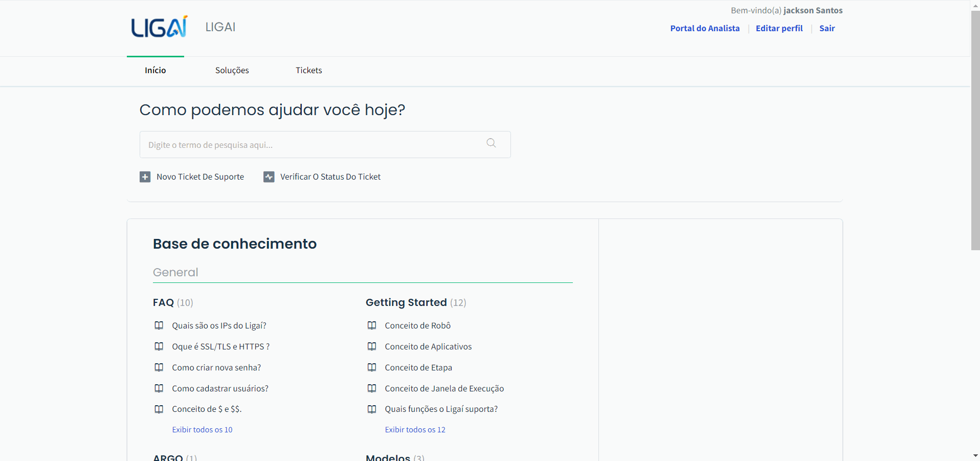Click the pulse icon for ticket status

pyautogui.click(x=269, y=177)
